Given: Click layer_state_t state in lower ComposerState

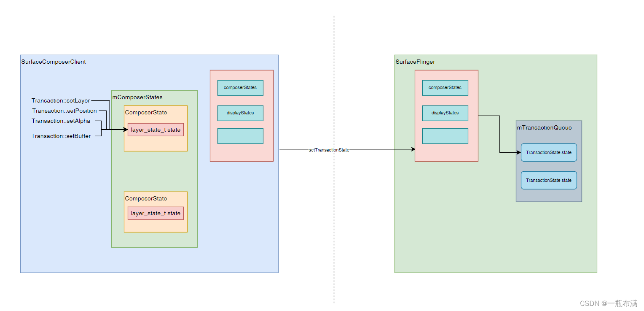Looking at the screenshot, I should [156, 214].
